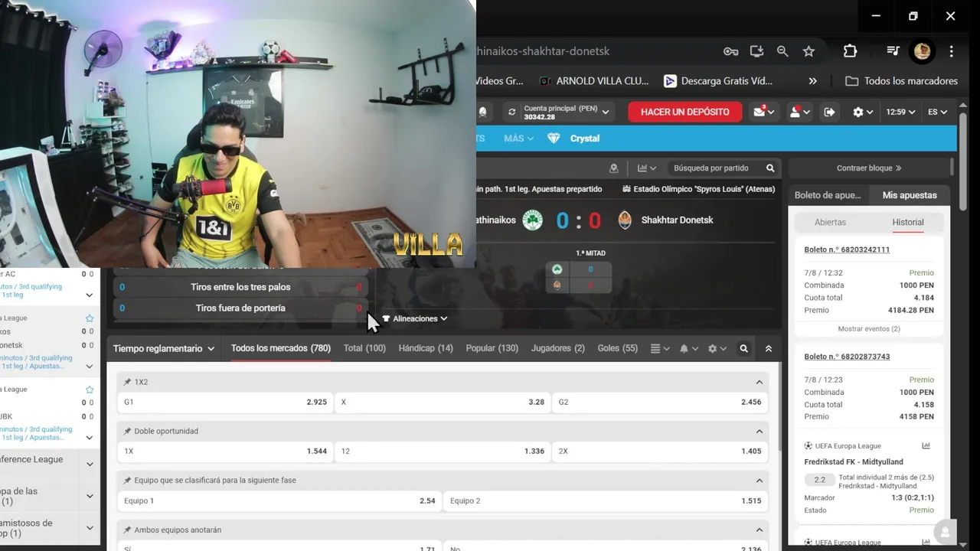The width and height of the screenshot is (980, 551).
Task: Open stats icon for Fredrikstad FK - Midtyulland
Action: pyautogui.click(x=926, y=446)
